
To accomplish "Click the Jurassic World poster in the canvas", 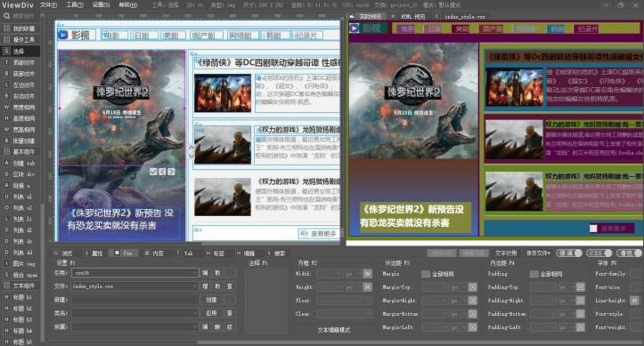I will coord(122,109).
